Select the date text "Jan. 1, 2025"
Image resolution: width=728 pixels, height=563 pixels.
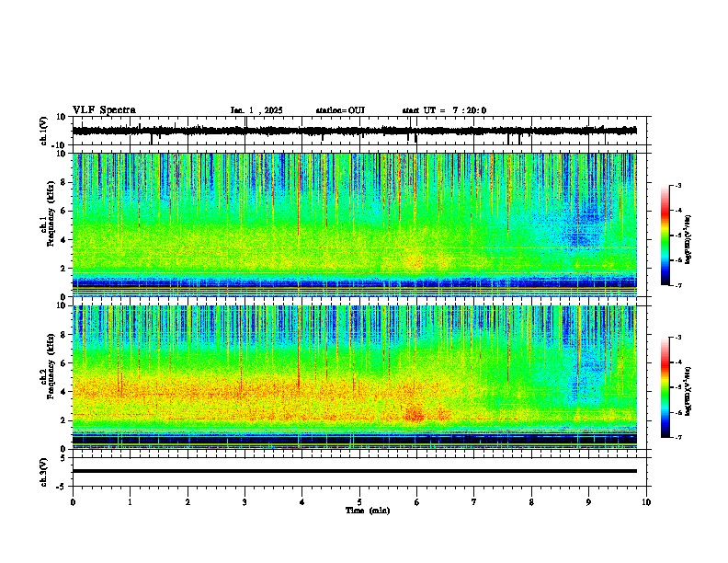click(x=256, y=110)
